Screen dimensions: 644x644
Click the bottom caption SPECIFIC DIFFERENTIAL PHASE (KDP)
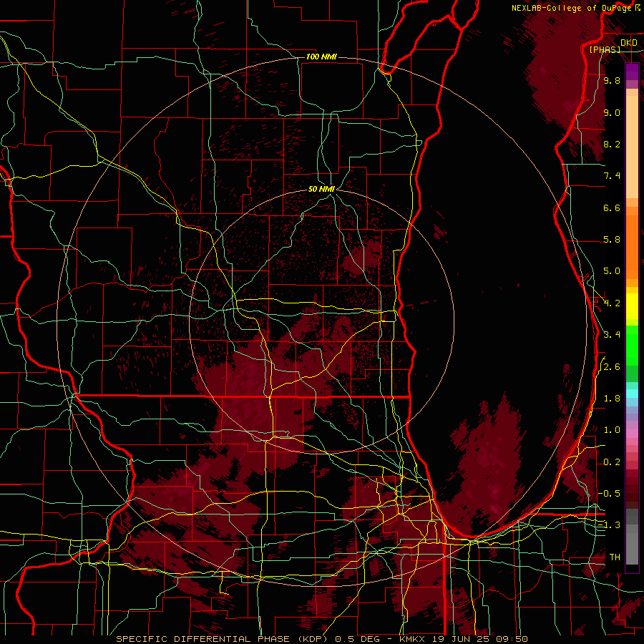[x=223, y=639]
